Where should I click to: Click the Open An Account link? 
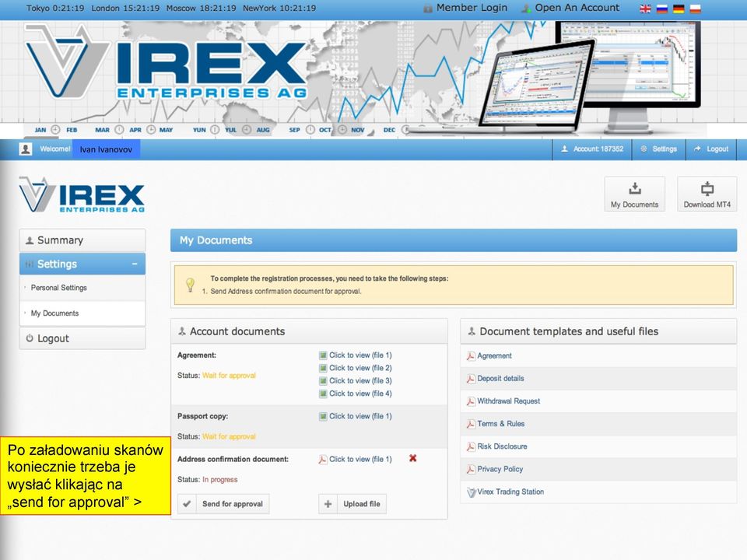coord(577,8)
